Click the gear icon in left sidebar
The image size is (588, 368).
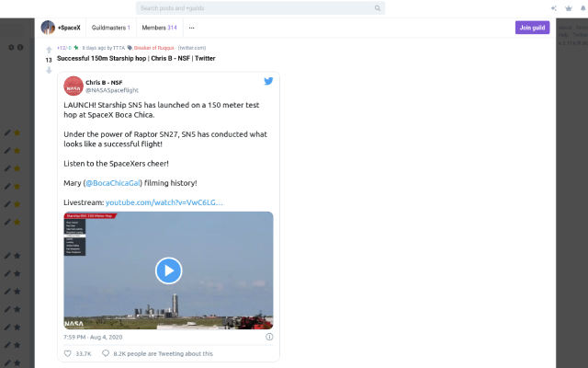(x=11, y=47)
